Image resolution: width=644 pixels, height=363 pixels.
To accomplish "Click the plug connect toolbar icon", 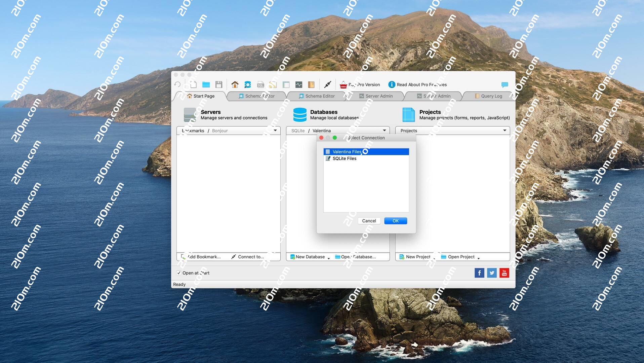I will [x=328, y=84].
